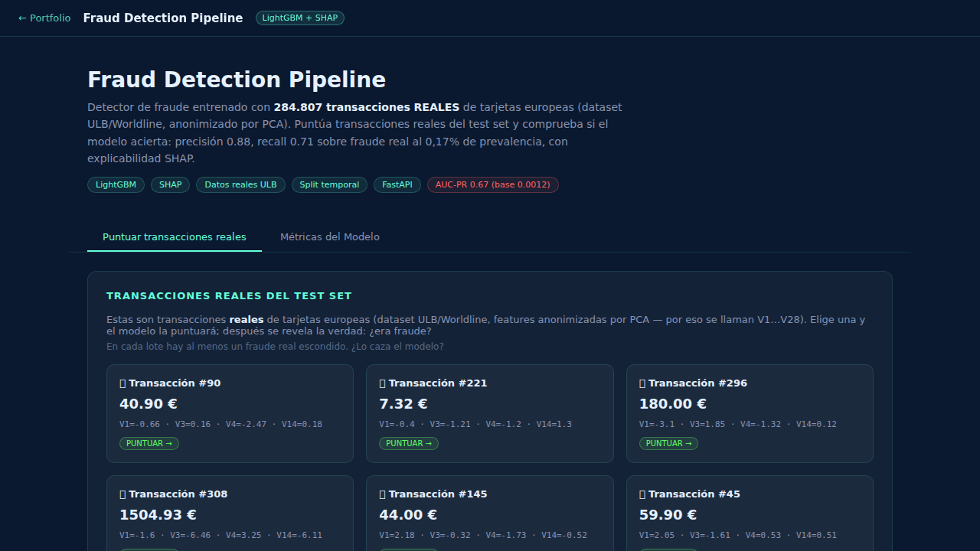This screenshot has height=551, width=980.
Task: Click the Transacción #296 title
Action: point(697,383)
